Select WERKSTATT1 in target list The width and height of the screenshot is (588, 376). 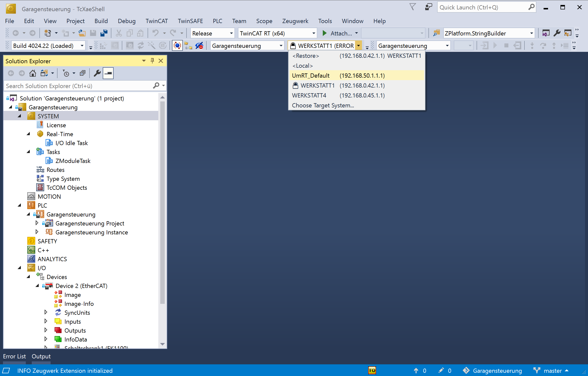[357, 86]
